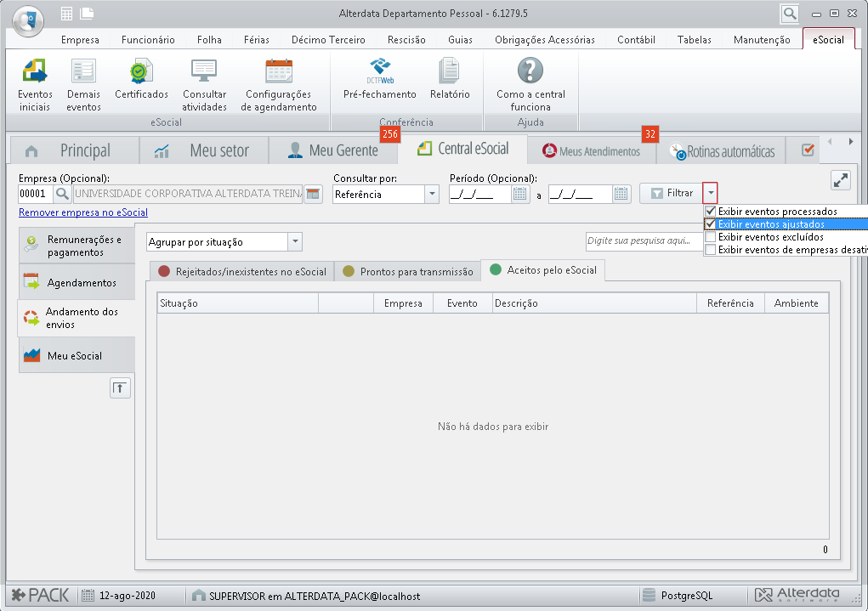The width and height of the screenshot is (868, 611).
Task: Switch to the Meu setor tab
Action: point(204,150)
